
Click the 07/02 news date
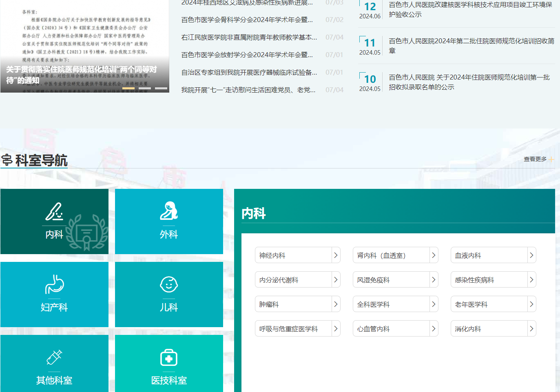[x=334, y=20]
